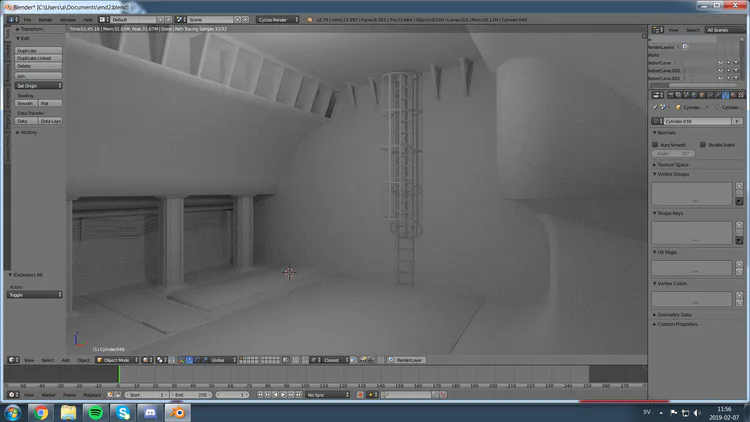
Task: Open the timeline Marker menu
Action: tap(48, 395)
